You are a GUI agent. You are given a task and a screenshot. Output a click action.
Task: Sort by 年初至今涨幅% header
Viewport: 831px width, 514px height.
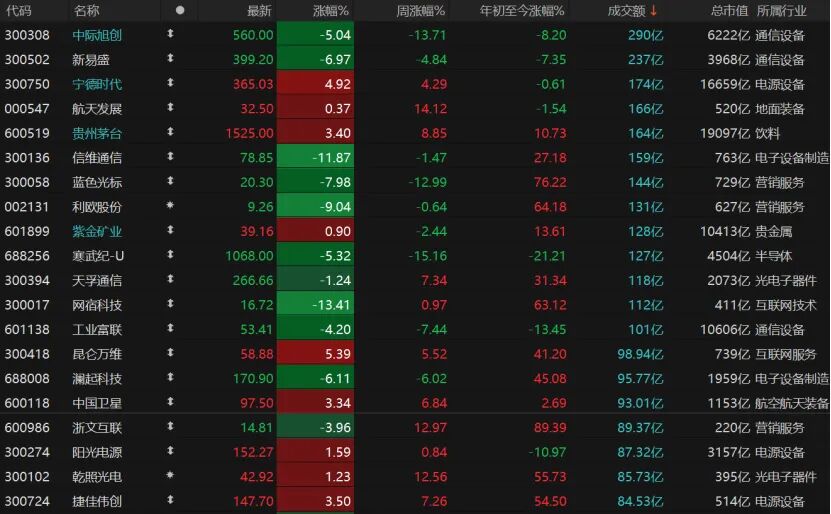[522, 10]
